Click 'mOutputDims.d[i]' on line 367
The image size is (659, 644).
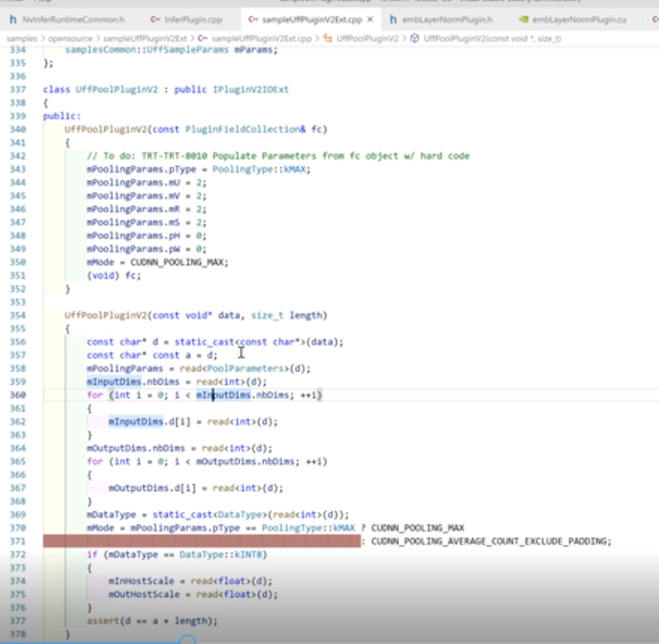152,488
